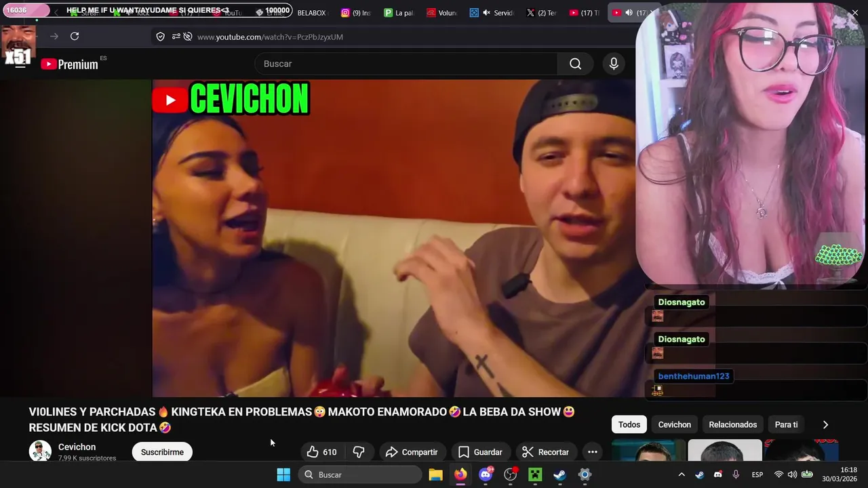The height and width of the screenshot is (488, 868).
Task: Dislike the video with thumbs down
Action: tap(359, 452)
